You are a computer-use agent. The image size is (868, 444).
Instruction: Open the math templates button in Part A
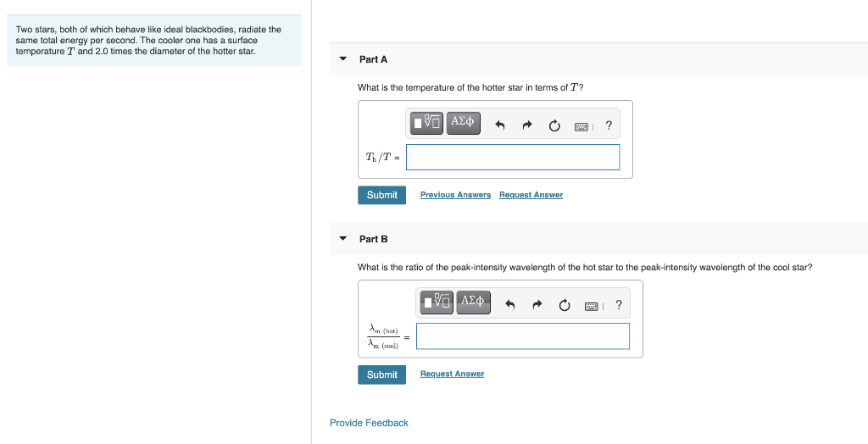pos(427,123)
